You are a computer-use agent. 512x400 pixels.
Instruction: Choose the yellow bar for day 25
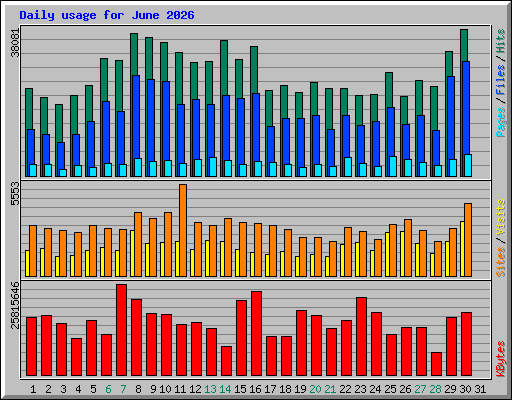pyautogui.click(x=387, y=254)
